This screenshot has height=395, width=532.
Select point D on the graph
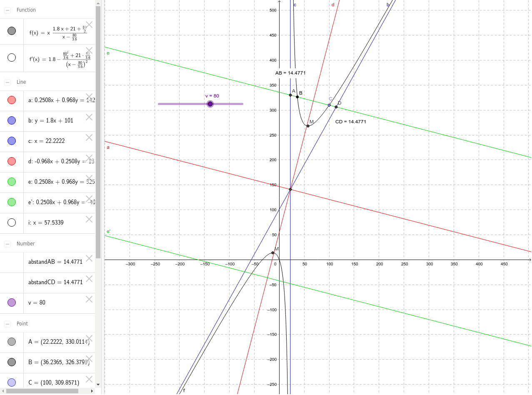[336, 107]
